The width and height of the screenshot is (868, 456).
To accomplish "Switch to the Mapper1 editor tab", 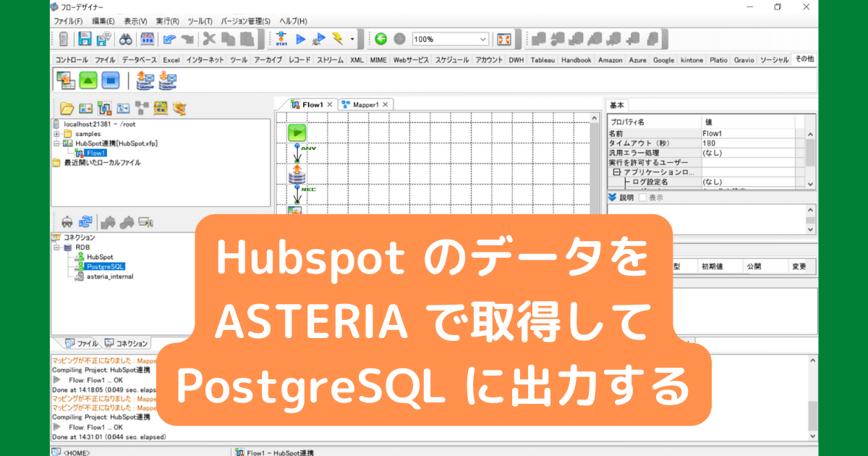I will pos(364,105).
